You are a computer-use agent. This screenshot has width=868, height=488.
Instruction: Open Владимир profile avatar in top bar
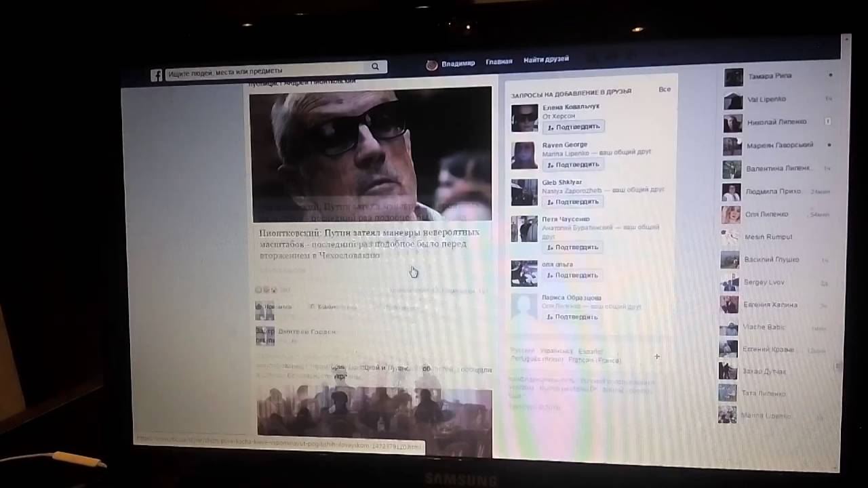pyautogui.click(x=431, y=65)
